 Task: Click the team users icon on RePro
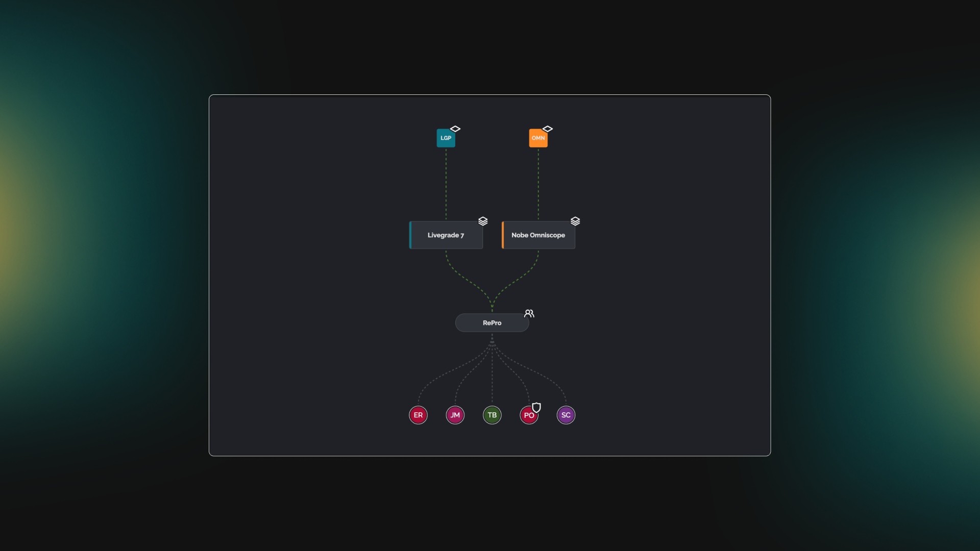(x=529, y=313)
